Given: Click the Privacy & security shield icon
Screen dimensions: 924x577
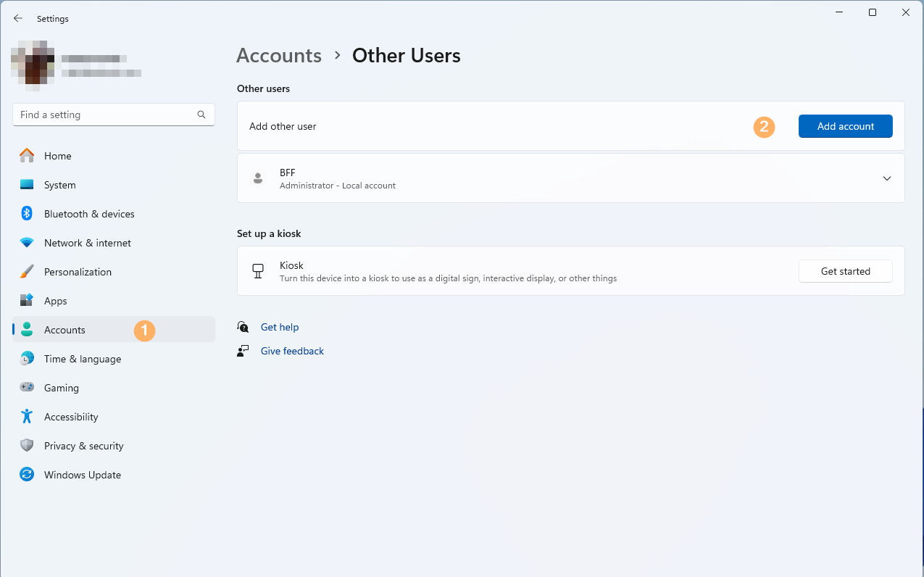Looking at the screenshot, I should 27,446.
